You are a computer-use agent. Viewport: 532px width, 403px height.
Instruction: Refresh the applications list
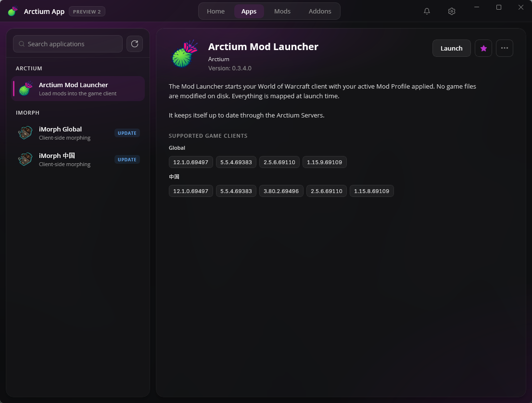click(x=135, y=44)
